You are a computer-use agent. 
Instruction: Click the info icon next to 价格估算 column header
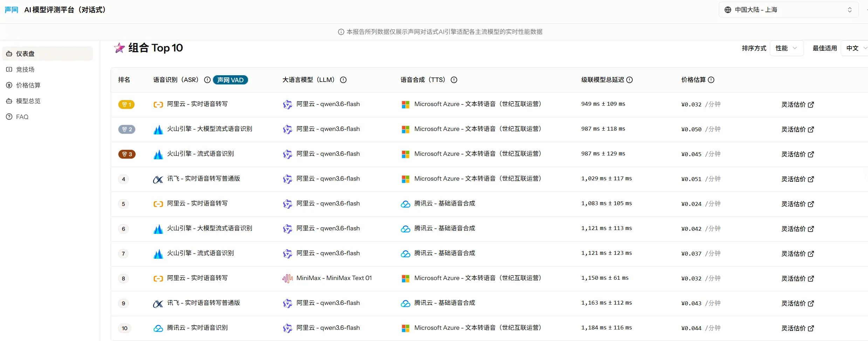[x=711, y=80]
